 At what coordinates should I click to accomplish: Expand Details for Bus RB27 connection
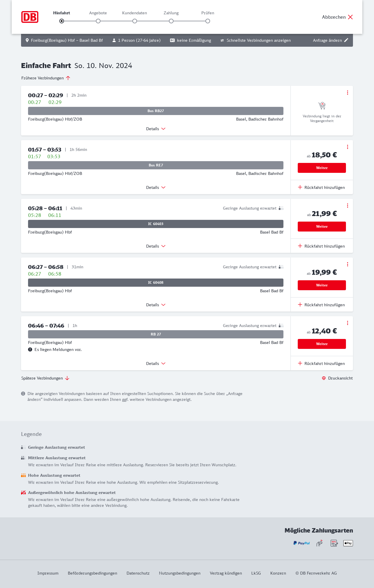tap(156, 129)
